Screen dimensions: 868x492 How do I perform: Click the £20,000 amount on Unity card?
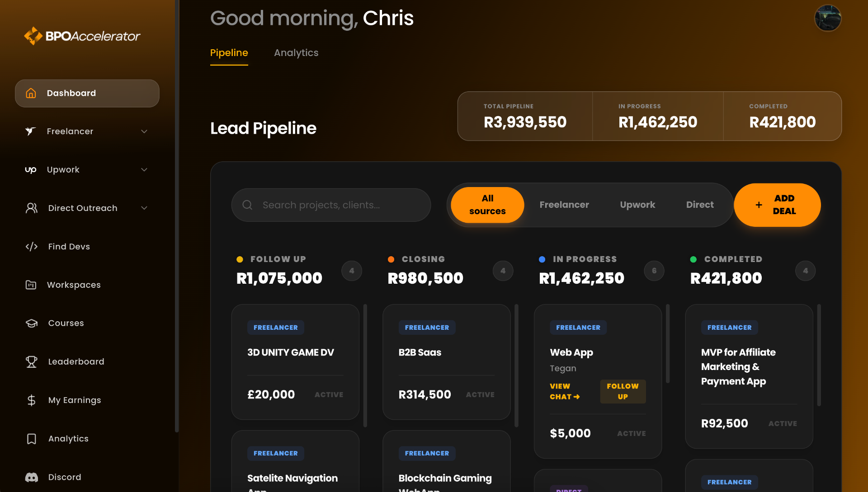click(271, 394)
